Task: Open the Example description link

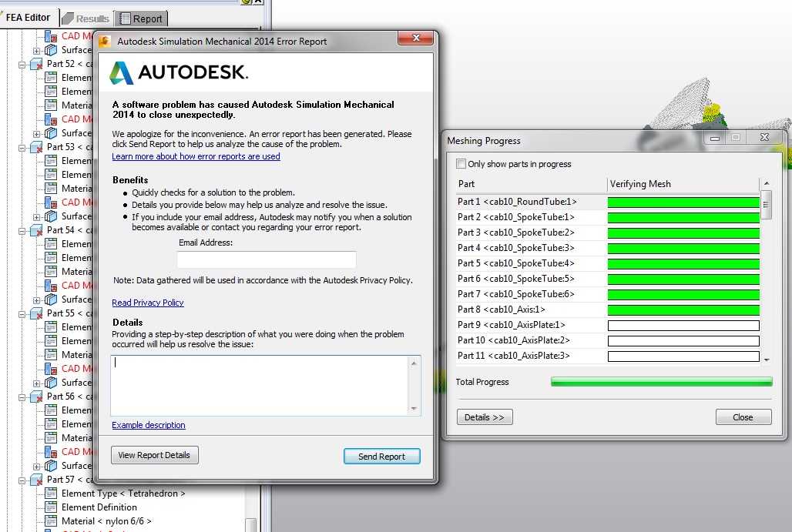Action: click(x=149, y=425)
